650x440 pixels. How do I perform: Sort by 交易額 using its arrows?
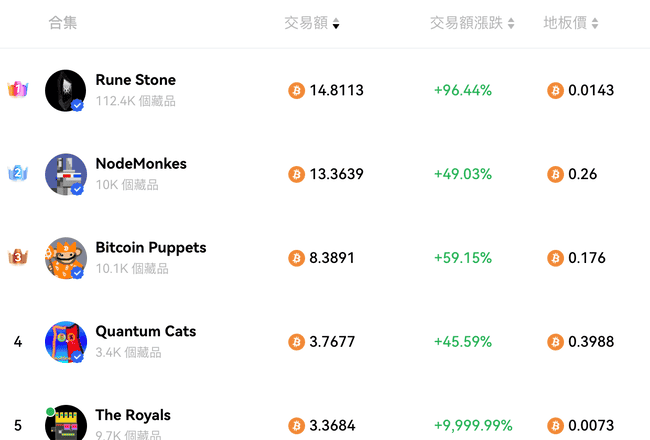(336, 24)
